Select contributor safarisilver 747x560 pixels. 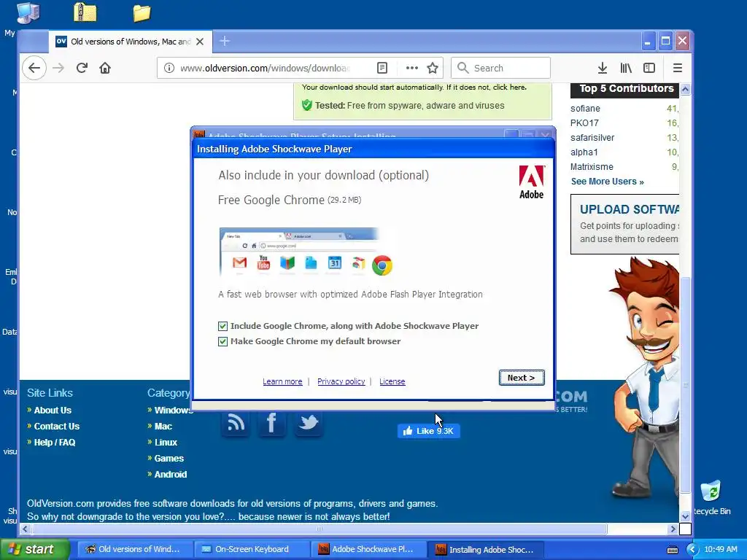coord(592,138)
